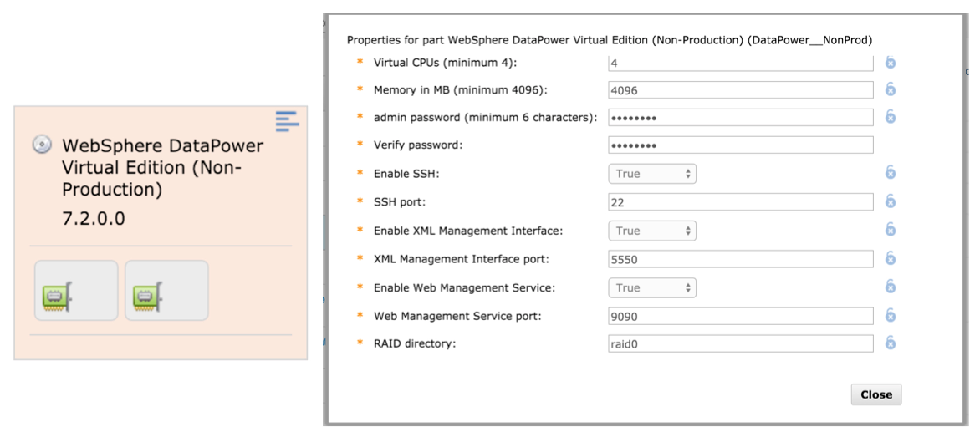Click the Enable SSH label
This screenshot has height=437, width=980.
(x=406, y=174)
